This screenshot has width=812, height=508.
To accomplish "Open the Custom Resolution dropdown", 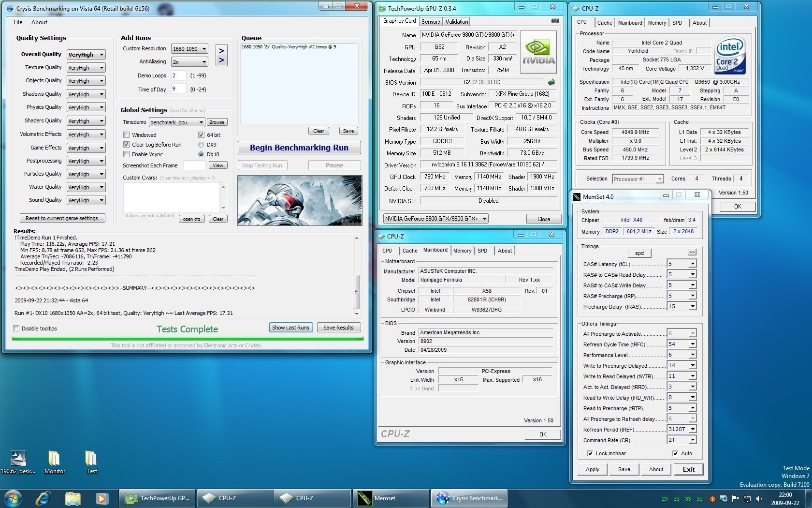I will pos(189,49).
